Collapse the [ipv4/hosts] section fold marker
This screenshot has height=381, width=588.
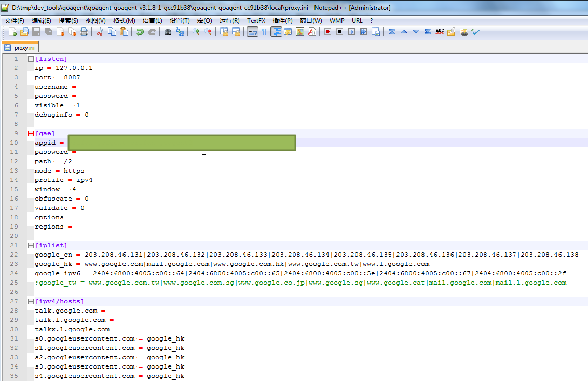(31, 301)
